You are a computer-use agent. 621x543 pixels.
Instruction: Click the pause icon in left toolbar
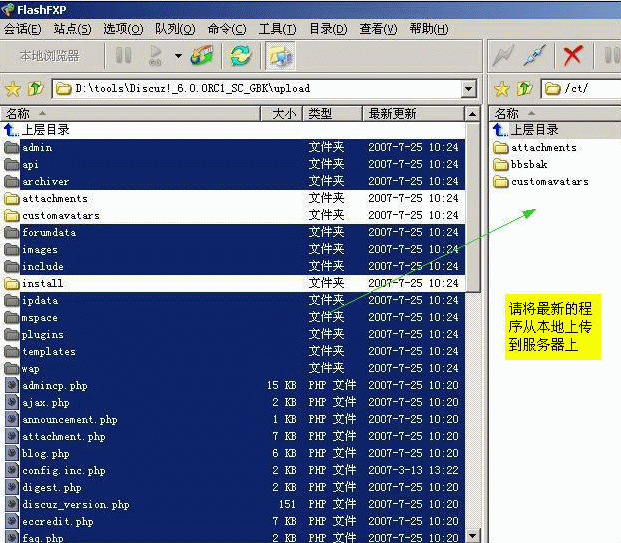(x=123, y=55)
